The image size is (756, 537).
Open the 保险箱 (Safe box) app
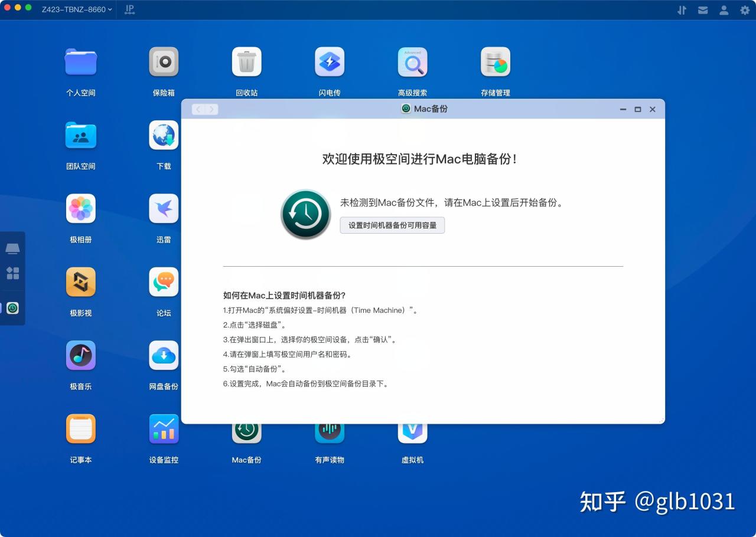point(164,61)
